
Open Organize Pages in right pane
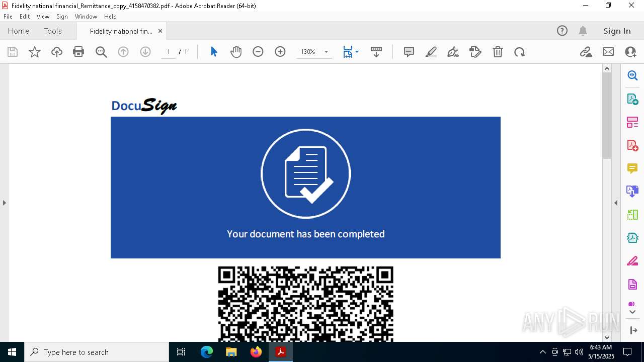click(x=632, y=122)
